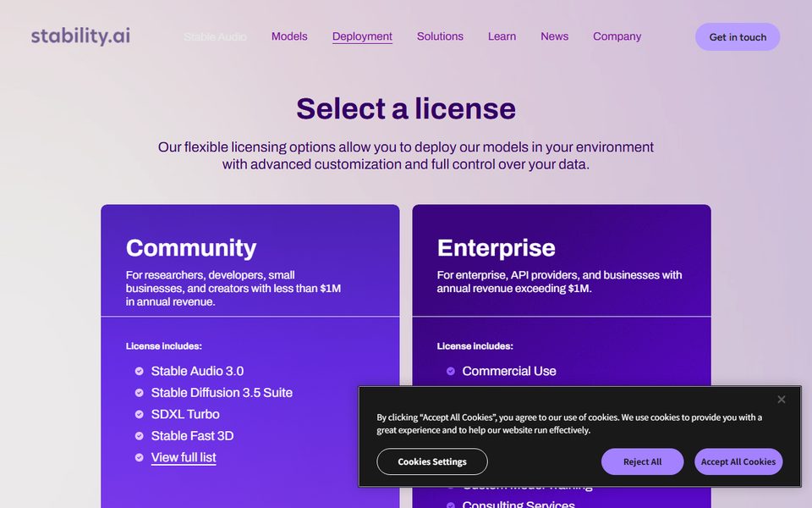Click the checkmark icon beside Commercial Use
The width and height of the screenshot is (812, 508).
click(x=451, y=371)
